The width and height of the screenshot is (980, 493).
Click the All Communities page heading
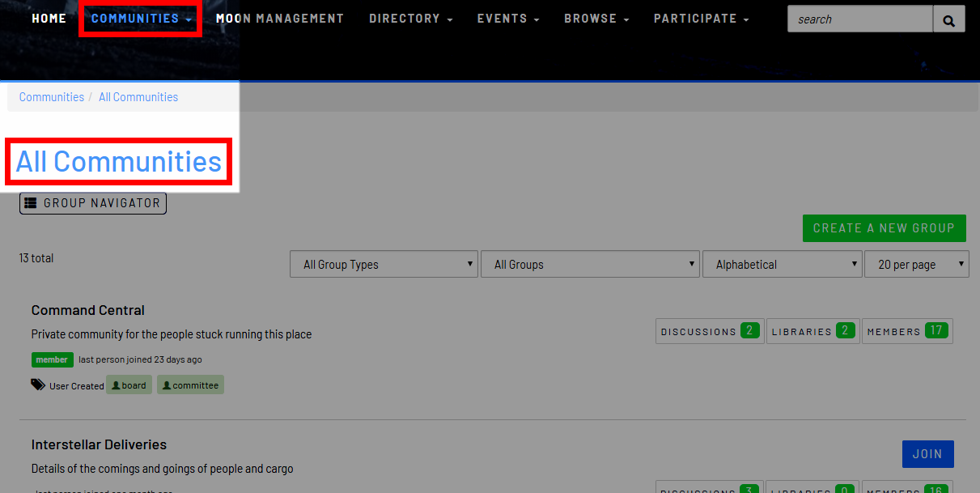tap(119, 162)
